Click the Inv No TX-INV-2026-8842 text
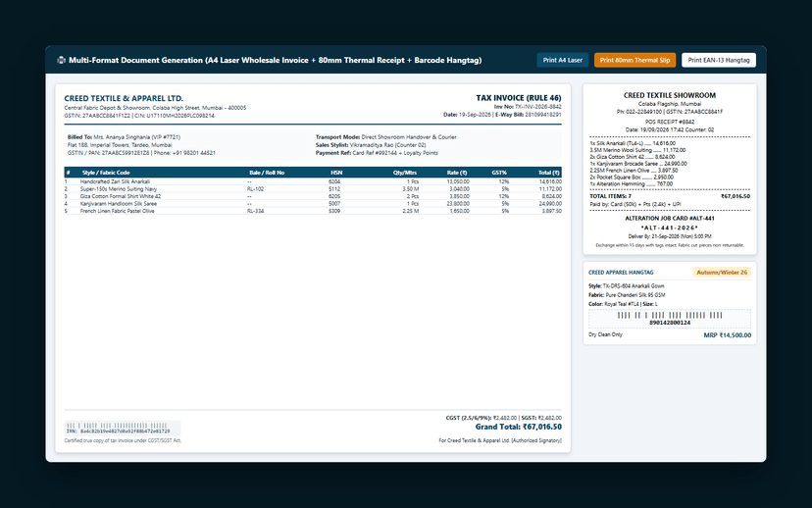 click(x=528, y=107)
